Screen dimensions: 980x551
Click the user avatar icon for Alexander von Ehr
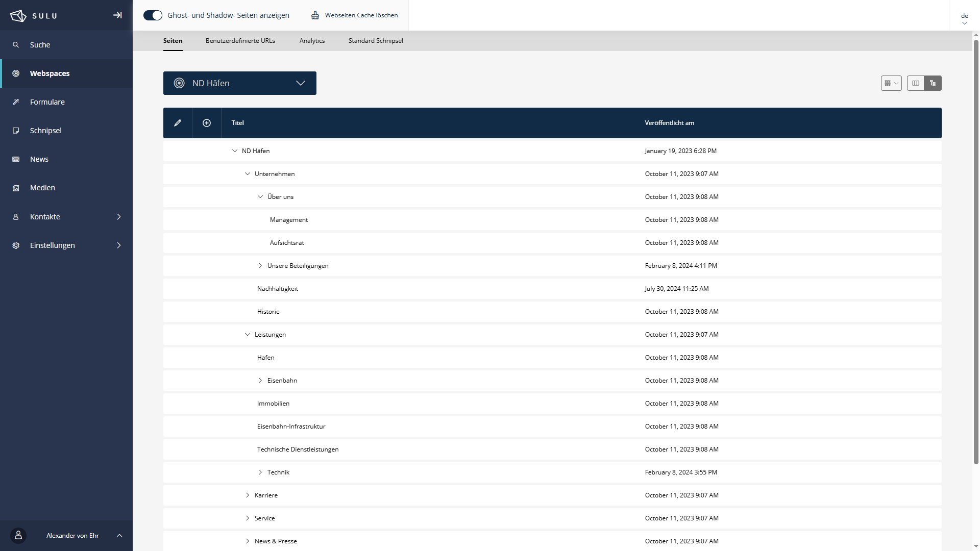pos(18,535)
